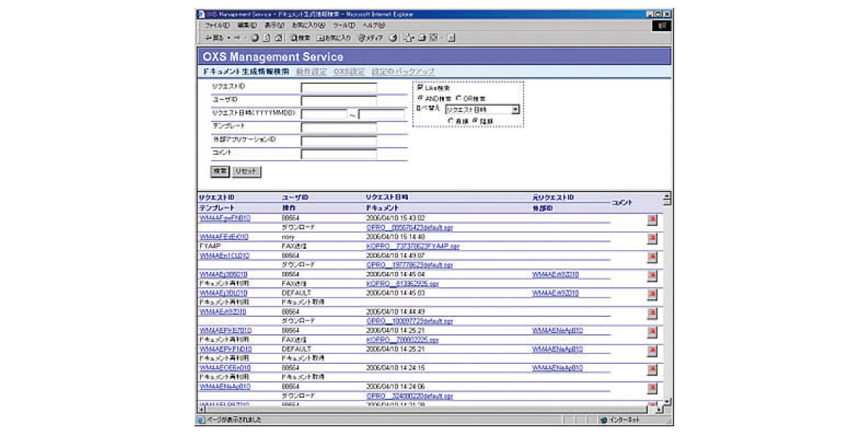The image size is (868, 434).
Task: Open the お気に入り menu in menu bar
Action: click(309, 25)
